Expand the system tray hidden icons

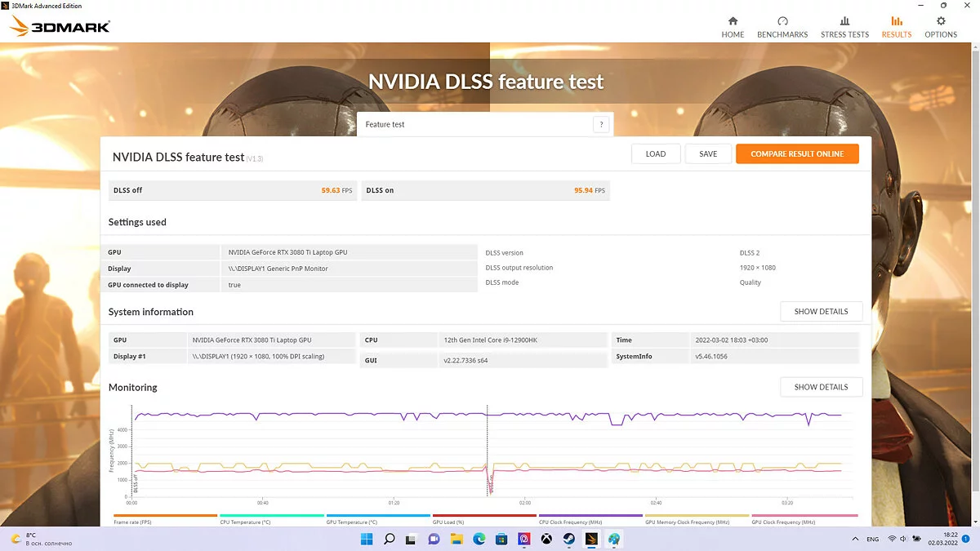(854, 539)
